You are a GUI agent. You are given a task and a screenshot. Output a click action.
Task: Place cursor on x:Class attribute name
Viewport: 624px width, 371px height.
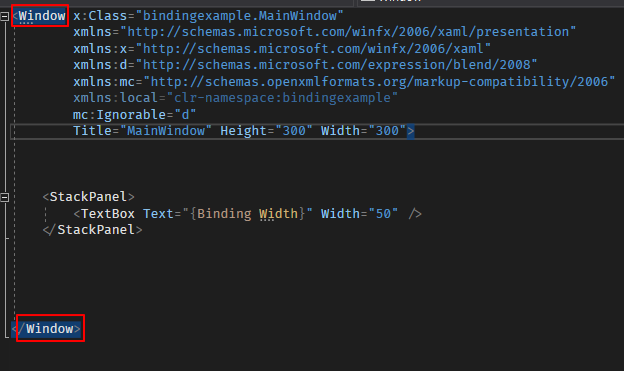coord(100,16)
